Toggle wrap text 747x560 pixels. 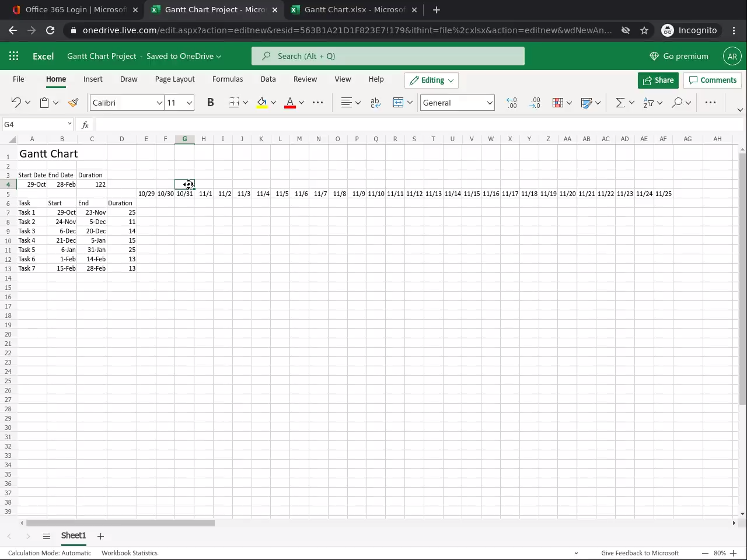point(375,103)
